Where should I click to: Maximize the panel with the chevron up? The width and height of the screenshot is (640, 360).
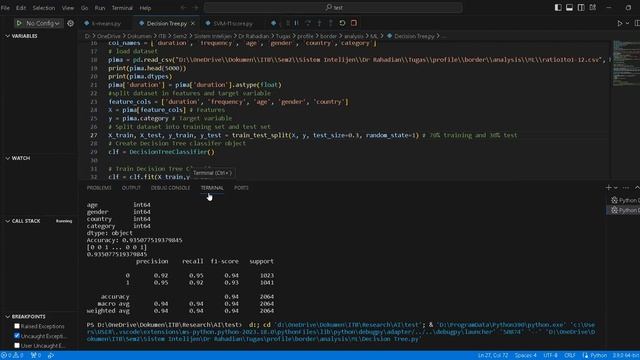(x=637, y=187)
